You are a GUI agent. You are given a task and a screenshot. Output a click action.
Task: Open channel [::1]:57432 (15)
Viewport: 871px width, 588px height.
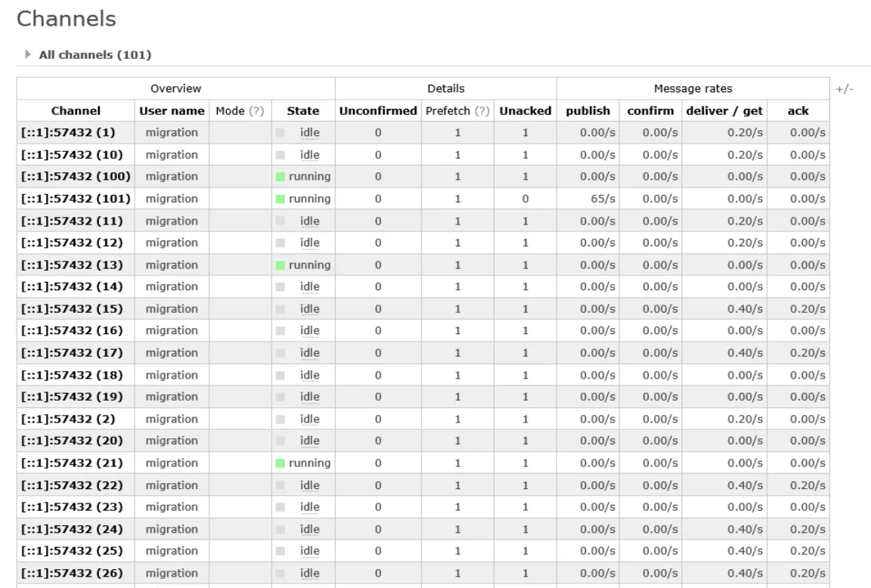click(x=72, y=308)
